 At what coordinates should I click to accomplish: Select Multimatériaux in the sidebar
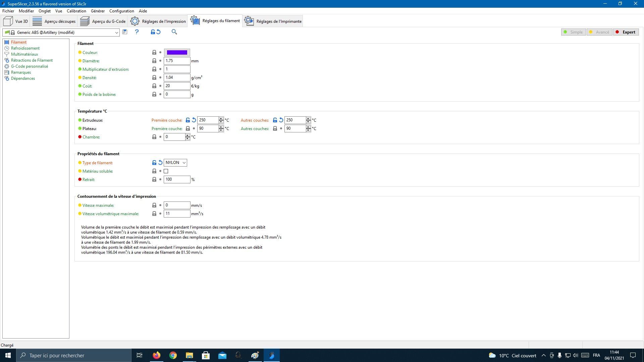(x=24, y=54)
